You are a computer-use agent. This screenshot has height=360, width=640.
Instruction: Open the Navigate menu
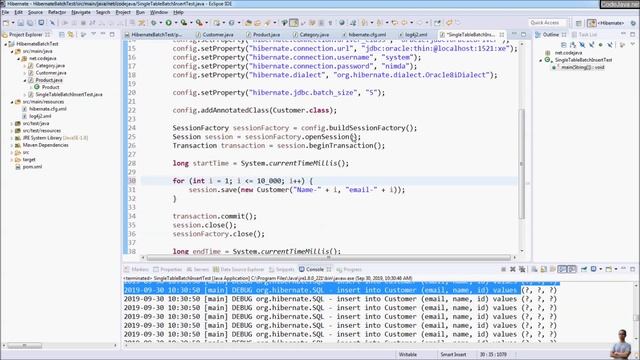[x=81, y=13]
